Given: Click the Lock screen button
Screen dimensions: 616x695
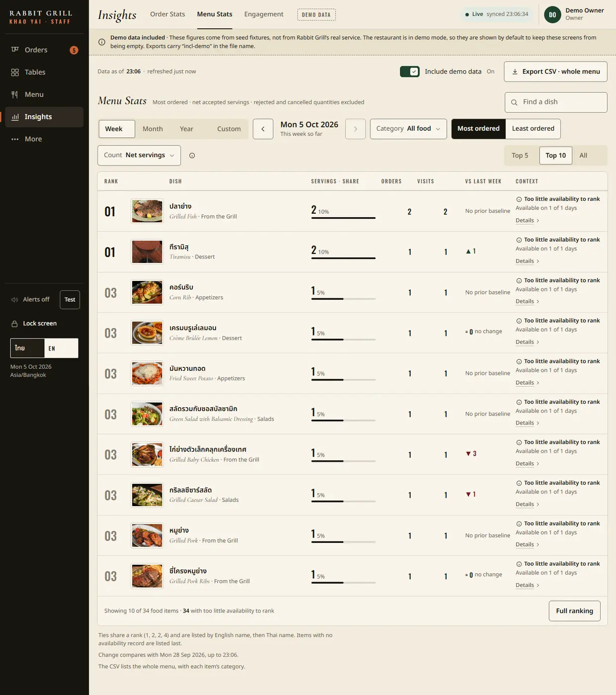Looking at the screenshot, I should (34, 324).
